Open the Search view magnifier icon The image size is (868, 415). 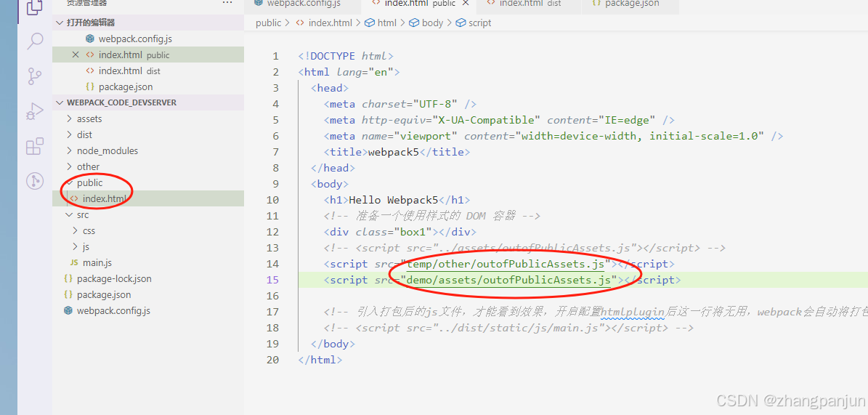tap(35, 41)
